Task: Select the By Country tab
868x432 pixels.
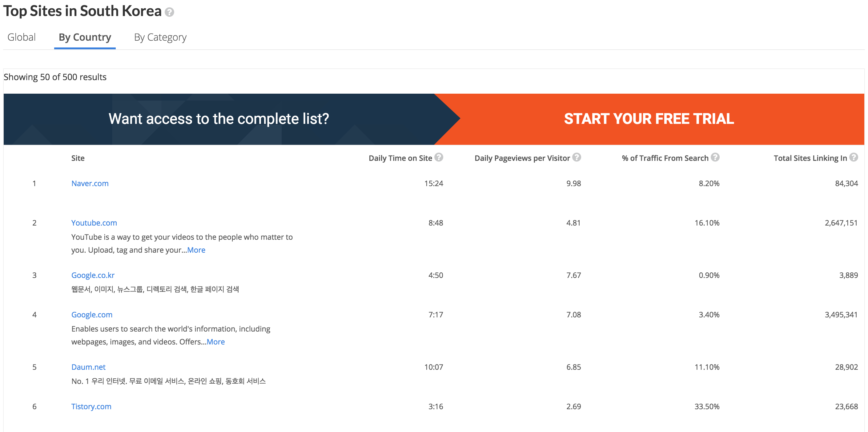Action: point(85,37)
